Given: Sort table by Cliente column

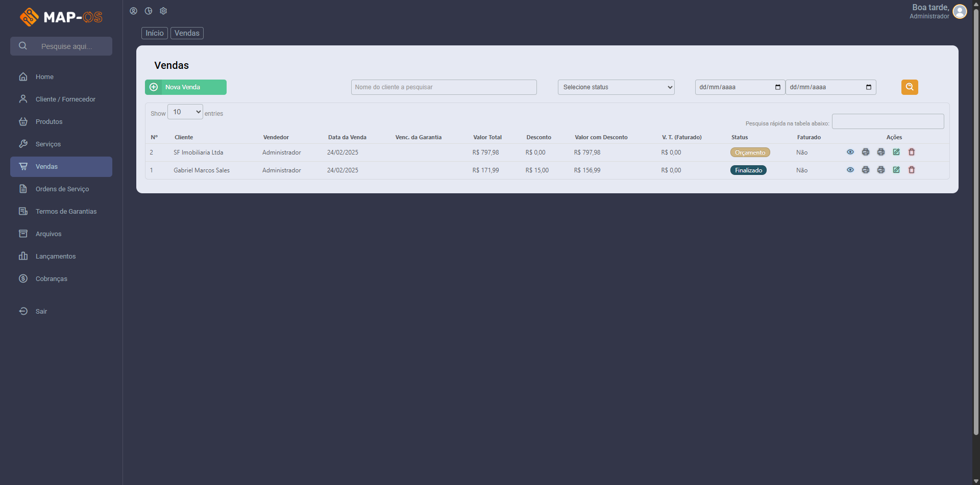Looking at the screenshot, I should (184, 137).
